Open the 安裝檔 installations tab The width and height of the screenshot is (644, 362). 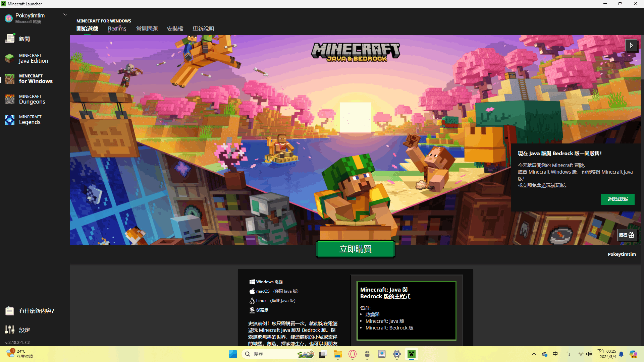click(x=175, y=29)
